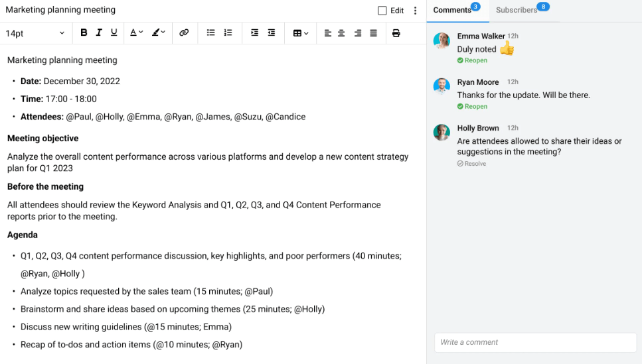Switch to the Comments tab
The width and height of the screenshot is (642, 364).
pos(457,10)
